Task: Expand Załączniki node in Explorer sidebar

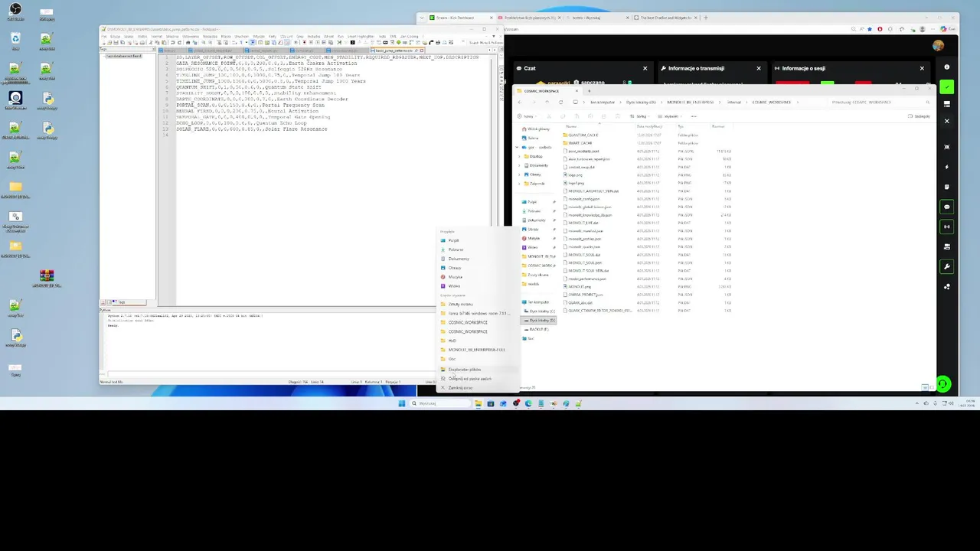Action: tap(519, 184)
